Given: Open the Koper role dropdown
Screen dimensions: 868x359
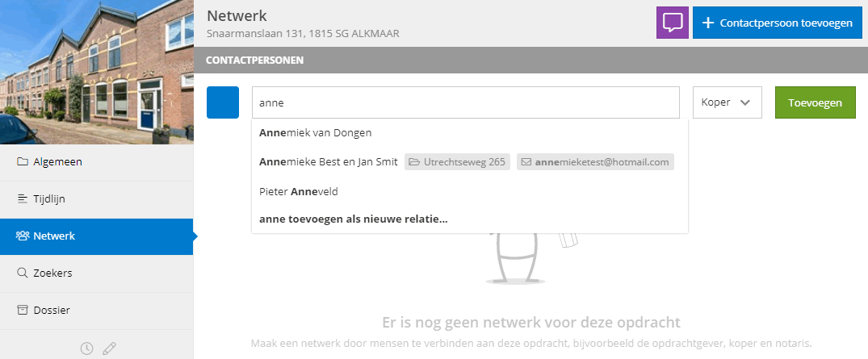Looking at the screenshot, I should tap(727, 102).
